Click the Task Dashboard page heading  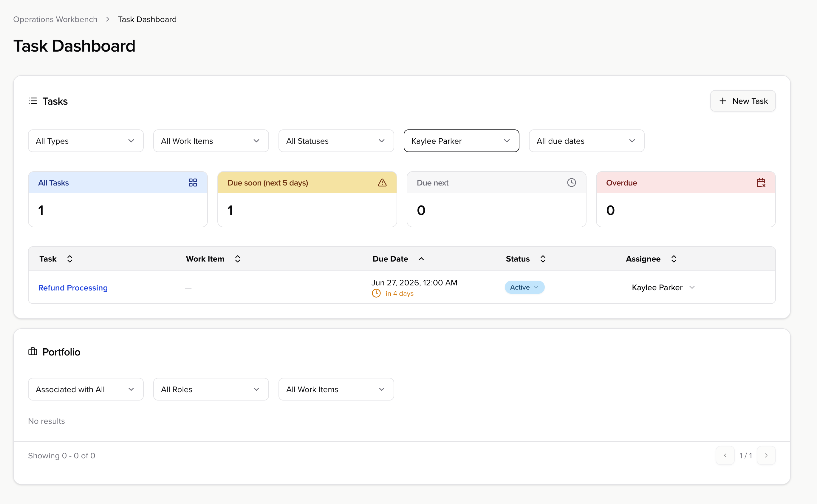pos(74,46)
